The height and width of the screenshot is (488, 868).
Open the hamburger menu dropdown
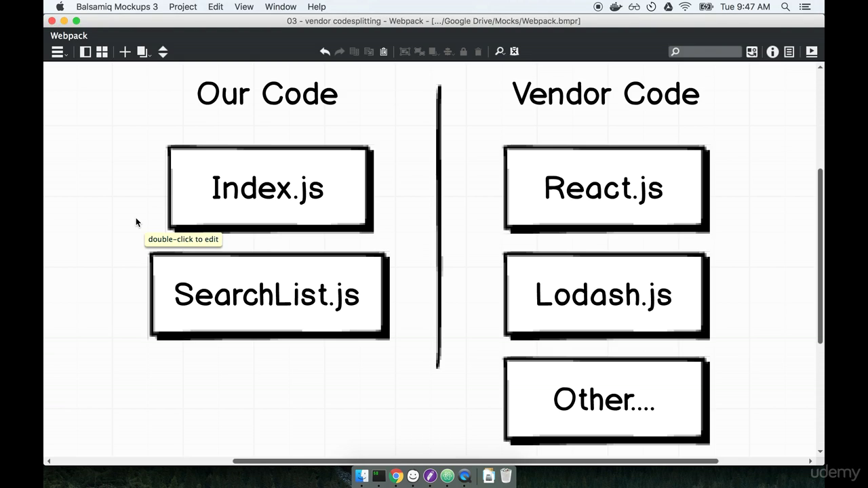click(x=58, y=52)
